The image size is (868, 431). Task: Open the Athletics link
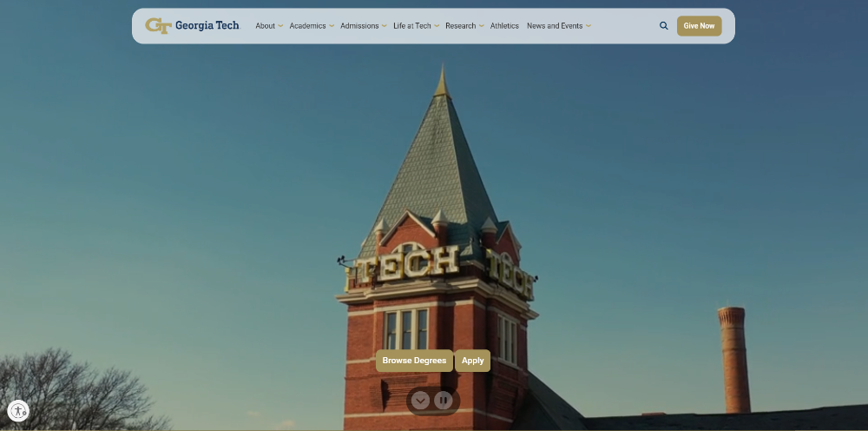[504, 25]
